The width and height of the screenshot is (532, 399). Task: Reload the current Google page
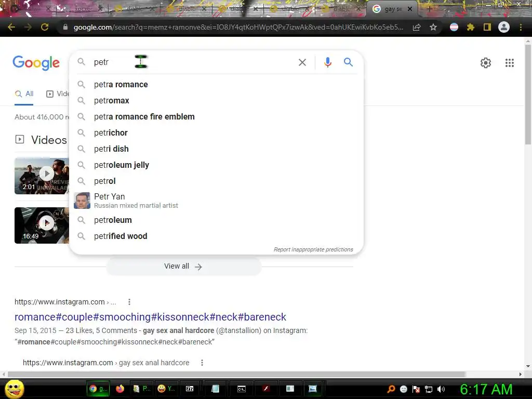pyautogui.click(x=45, y=27)
